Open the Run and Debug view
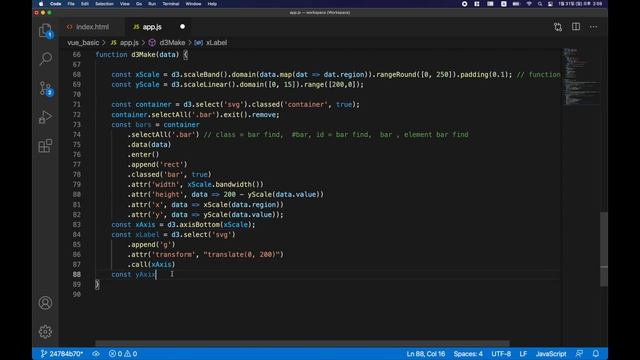640x360 pixels. (45, 117)
